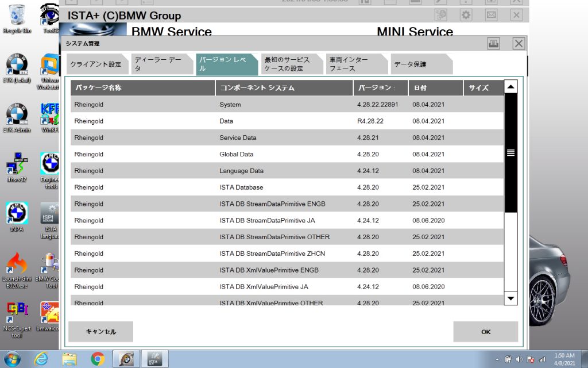
Task: Click the 日付 column header
Action: (x=436, y=88)
